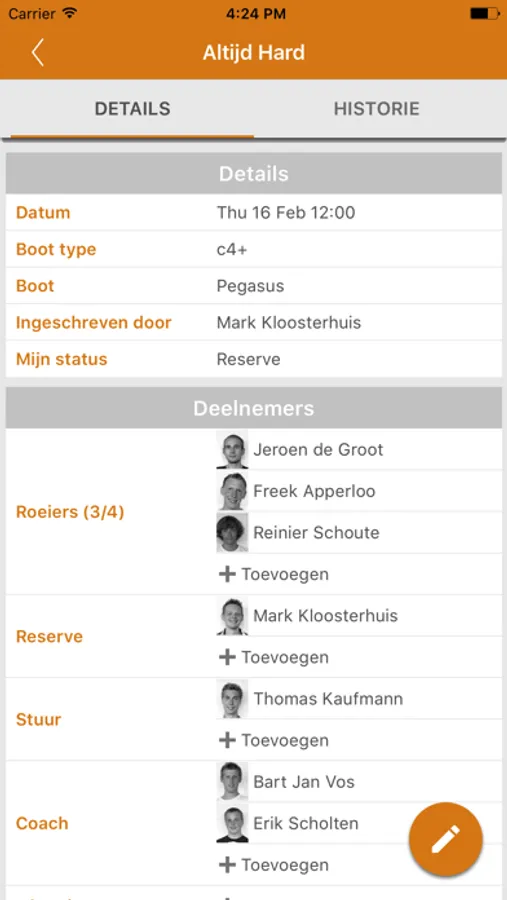Open Freek Apperloo's profile photo

click(232, 491)
